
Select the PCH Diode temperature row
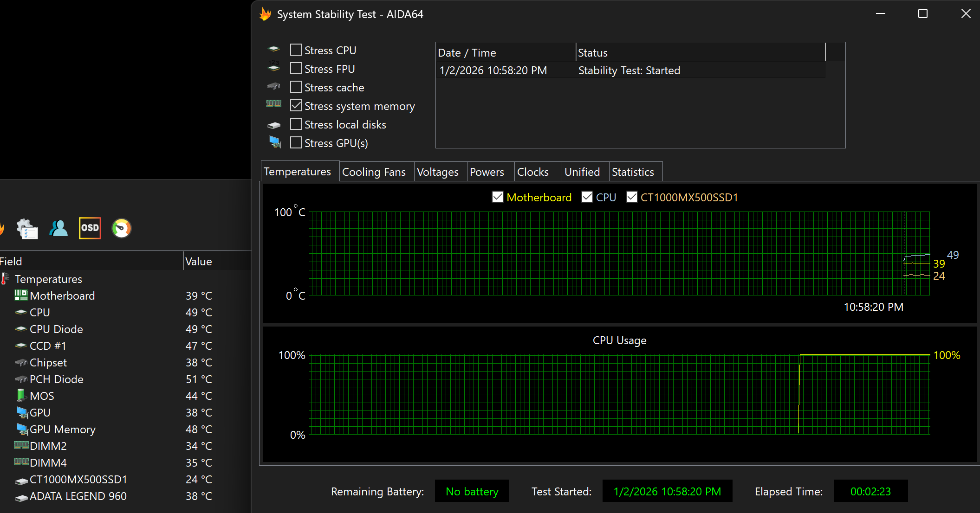(x=57, y=379)
